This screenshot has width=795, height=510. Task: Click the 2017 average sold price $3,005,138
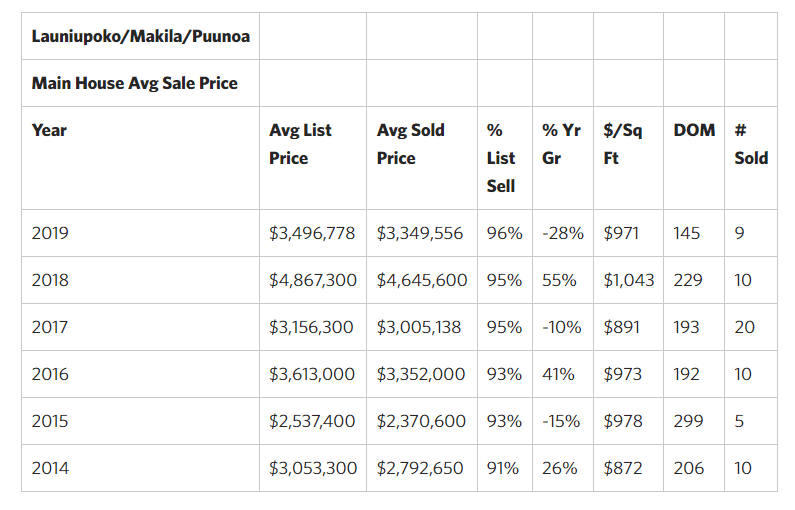coord(420,327)
